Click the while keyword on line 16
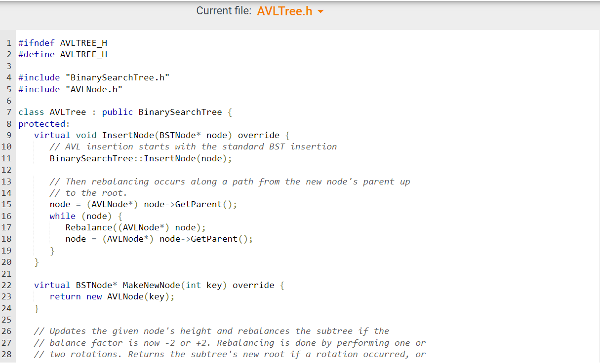 point(62,216)
